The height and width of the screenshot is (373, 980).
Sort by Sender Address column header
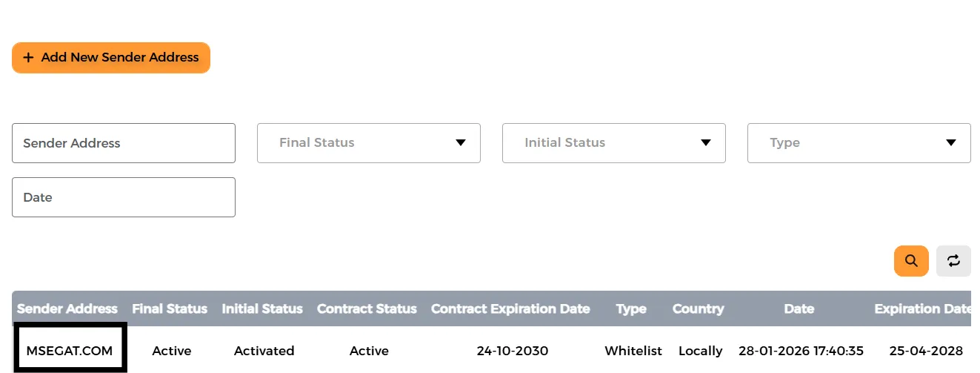[x=67, y=308]
